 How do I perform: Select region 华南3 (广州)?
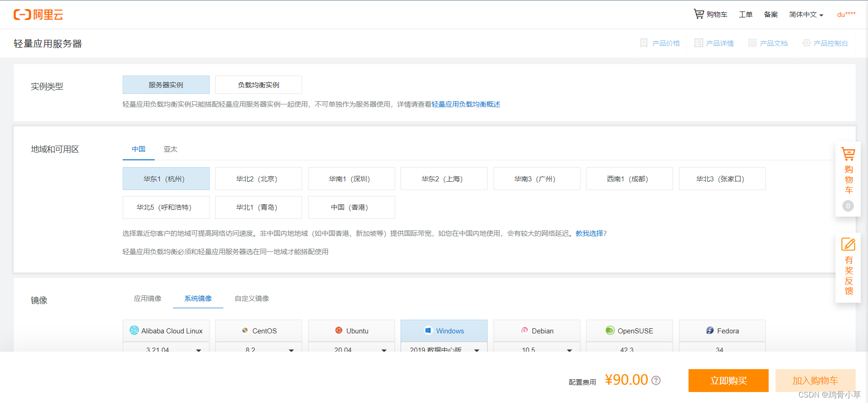coord(537,179)
